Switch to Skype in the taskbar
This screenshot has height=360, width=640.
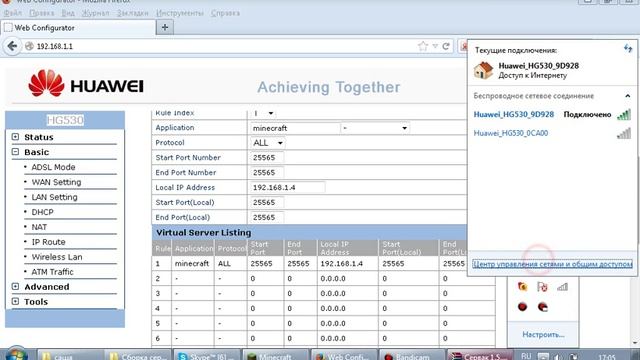point(206,356)
